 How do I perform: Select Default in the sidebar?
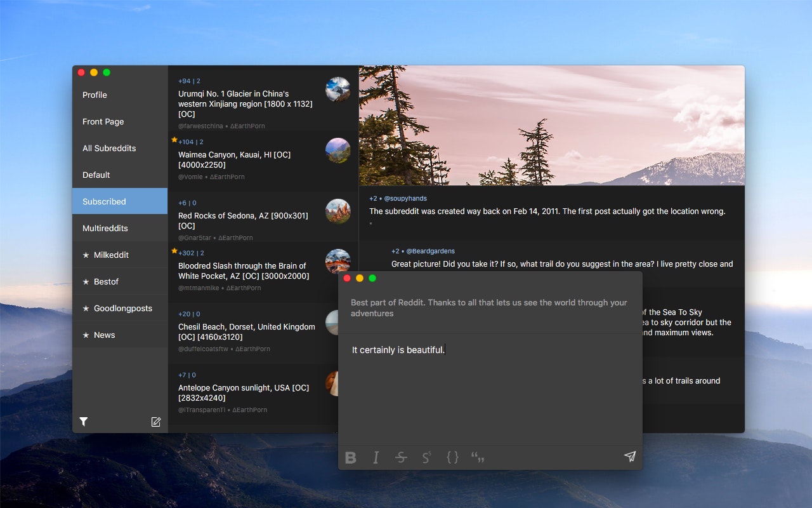pyautogui.click(x=120, y=175)
